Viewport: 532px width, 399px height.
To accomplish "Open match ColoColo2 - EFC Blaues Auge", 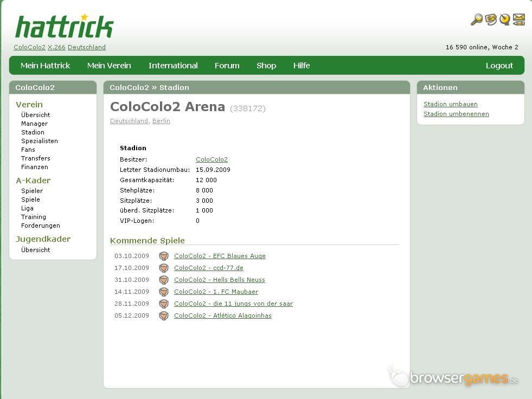I will (220, 256).
